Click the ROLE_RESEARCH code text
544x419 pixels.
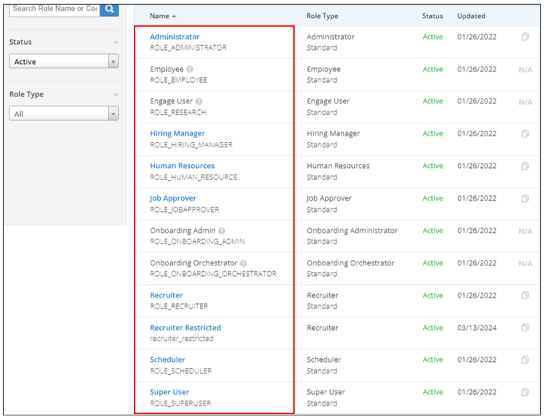178,112
